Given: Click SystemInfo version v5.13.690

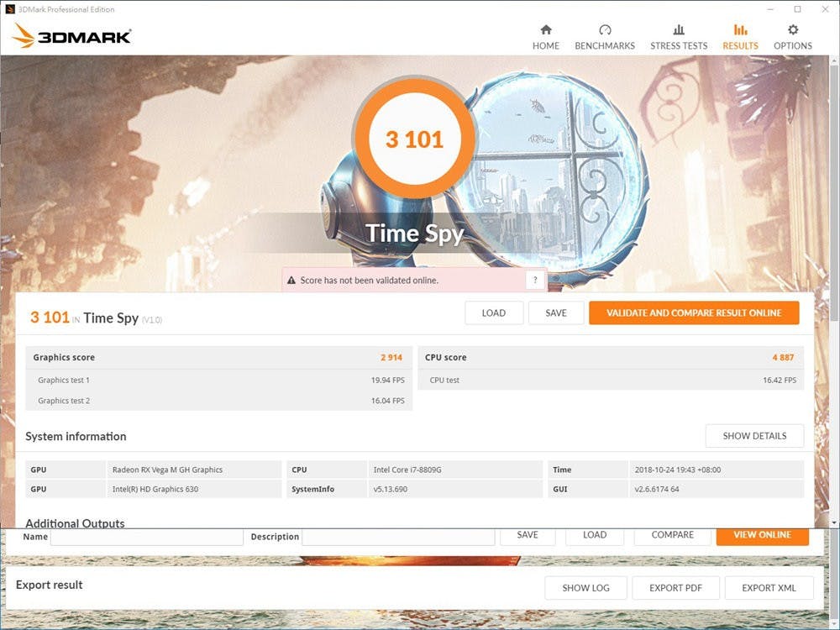Looking at the screenshot, I should pos(390,489).
